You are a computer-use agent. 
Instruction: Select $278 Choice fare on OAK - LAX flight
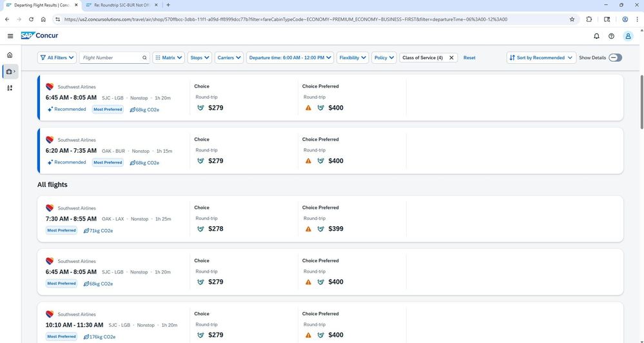(x=215, y=229)
